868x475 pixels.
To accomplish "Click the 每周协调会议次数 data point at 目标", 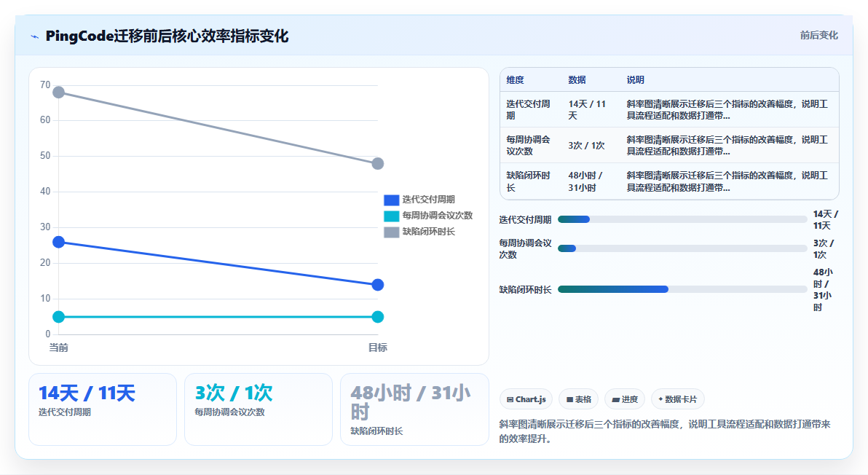I will click(x=377, y=317).
